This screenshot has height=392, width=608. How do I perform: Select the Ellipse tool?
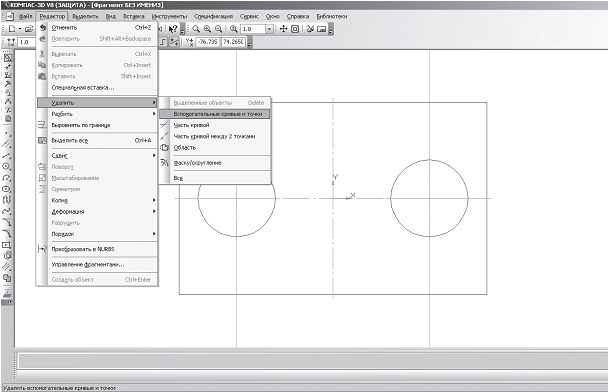7,189
